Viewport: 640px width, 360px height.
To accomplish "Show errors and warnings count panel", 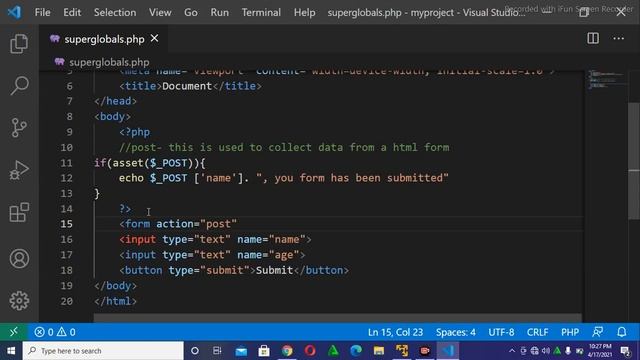I will click(x=55, y=332).
